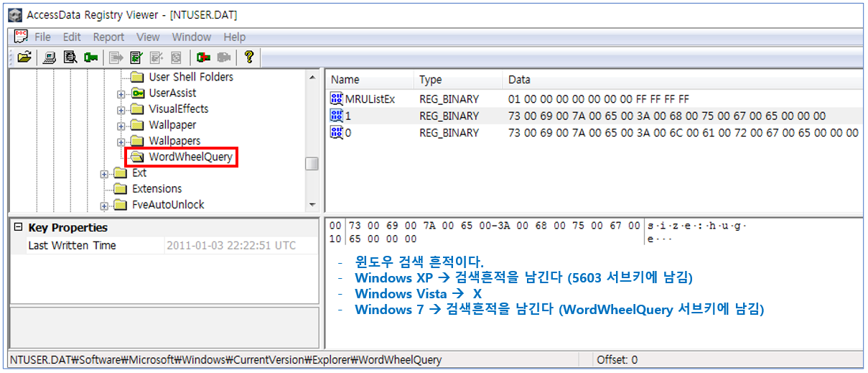This screenshot has height=373, width=868.
Task: Click the 2011-01-03 22:22:51 UTC timestamp
Action: (231, 245)
